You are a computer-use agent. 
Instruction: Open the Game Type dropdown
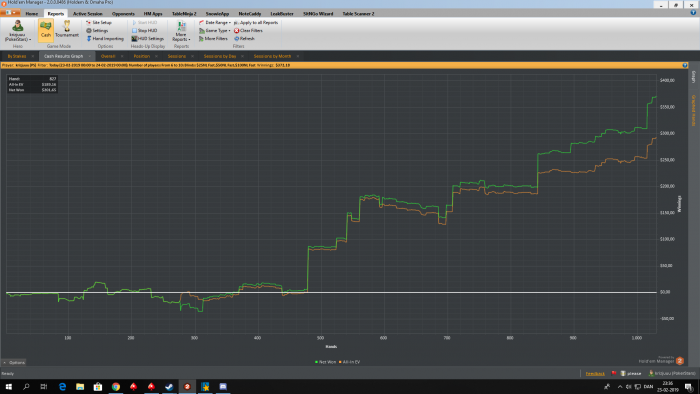[x=215, y=30]
